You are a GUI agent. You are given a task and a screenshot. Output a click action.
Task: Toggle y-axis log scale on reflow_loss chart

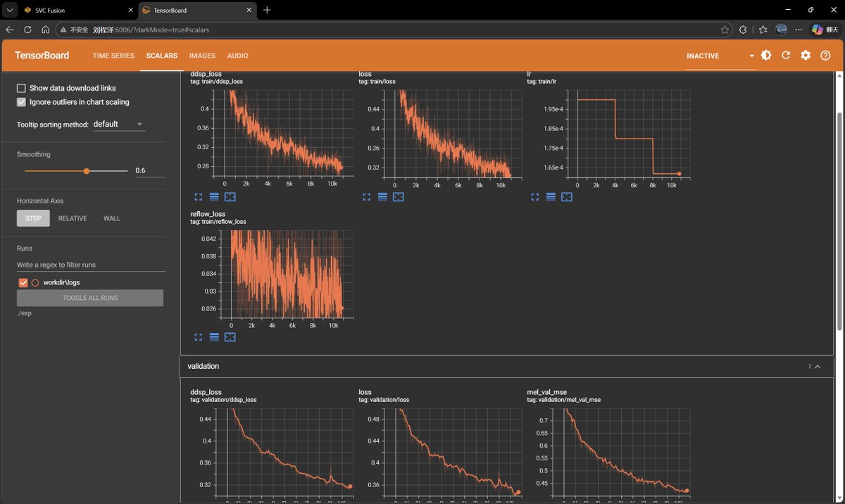pos(214,337)
